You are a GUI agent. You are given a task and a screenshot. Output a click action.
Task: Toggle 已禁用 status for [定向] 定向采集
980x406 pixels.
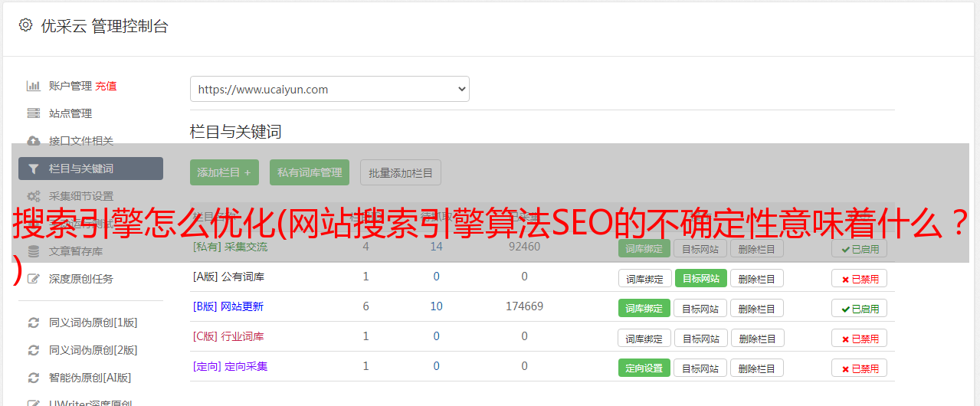(x=859, y=368)
